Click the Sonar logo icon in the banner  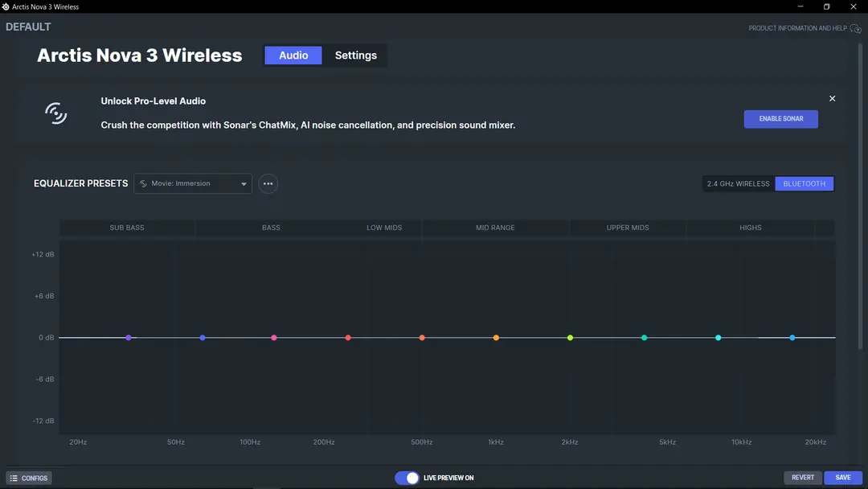tap(56, 113)
